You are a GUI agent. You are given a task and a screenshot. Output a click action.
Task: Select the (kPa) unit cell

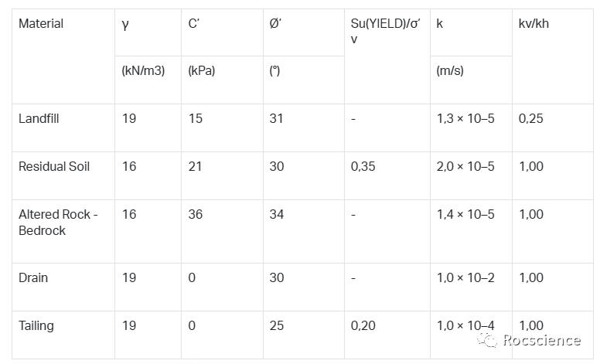pos(202,71)
